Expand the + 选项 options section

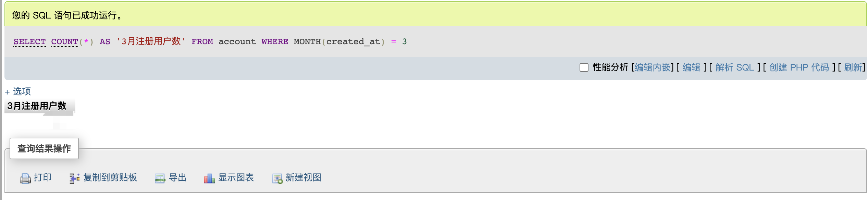(18, 91)
